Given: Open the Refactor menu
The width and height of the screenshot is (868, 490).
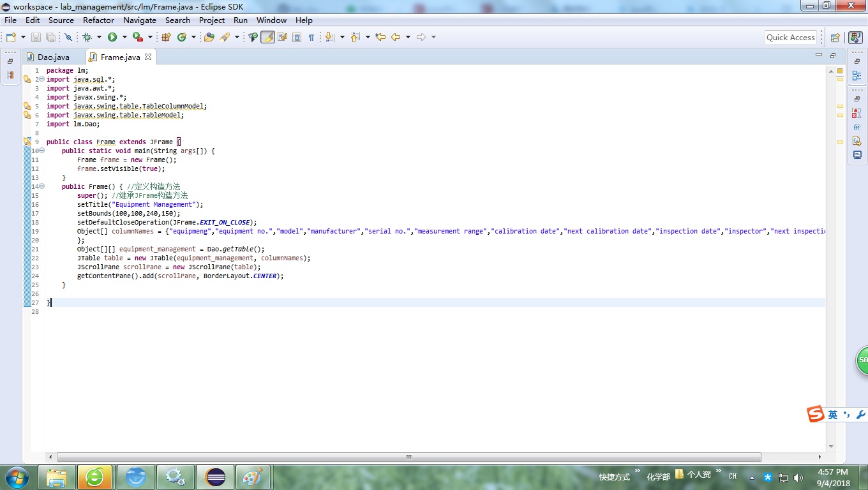Looking at the screenshot, I should click(x=99, y=20).
